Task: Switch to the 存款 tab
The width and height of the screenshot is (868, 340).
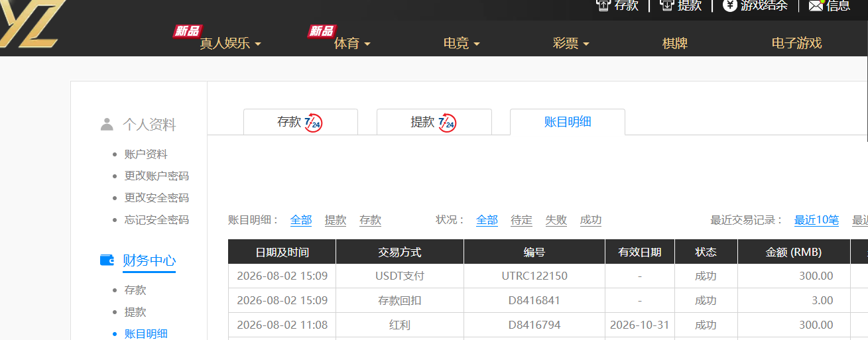Action: click(x=300, y=122)
